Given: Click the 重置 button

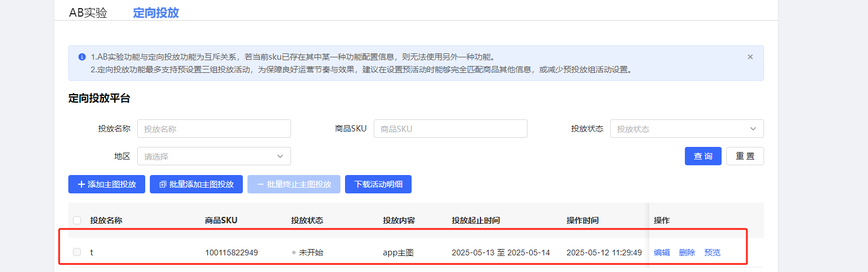Looking at the screenshot, I should coord(745,156).
